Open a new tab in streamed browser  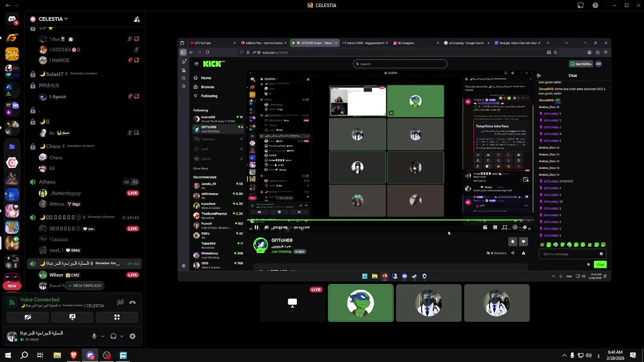(548, 43)
